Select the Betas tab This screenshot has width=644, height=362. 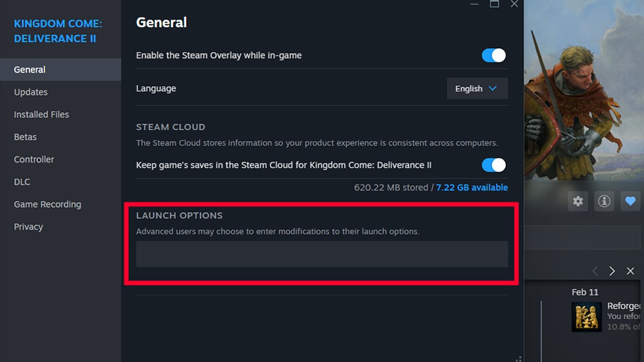(25, 137)
